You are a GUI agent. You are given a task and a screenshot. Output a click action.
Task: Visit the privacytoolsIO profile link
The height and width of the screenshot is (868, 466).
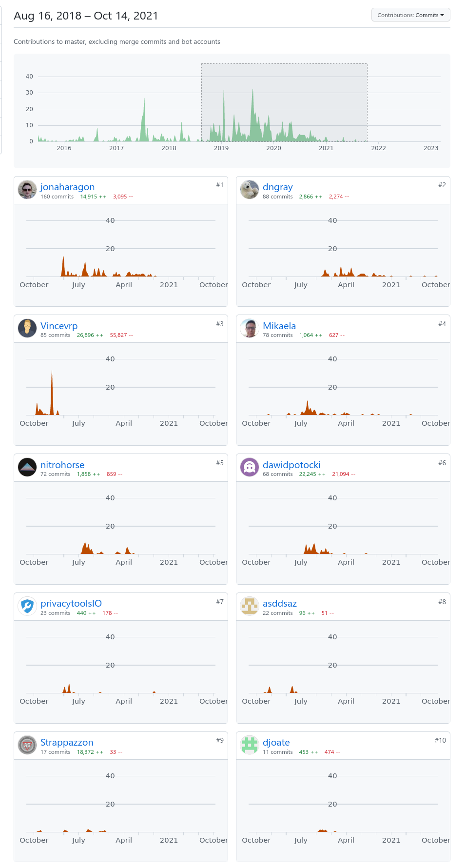71,603
